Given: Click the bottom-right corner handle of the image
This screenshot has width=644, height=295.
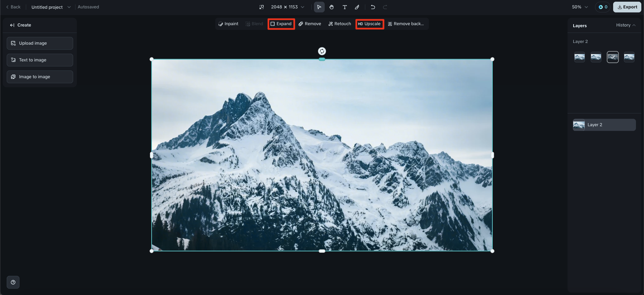Looking at the screenshot, I should (492, 251).
